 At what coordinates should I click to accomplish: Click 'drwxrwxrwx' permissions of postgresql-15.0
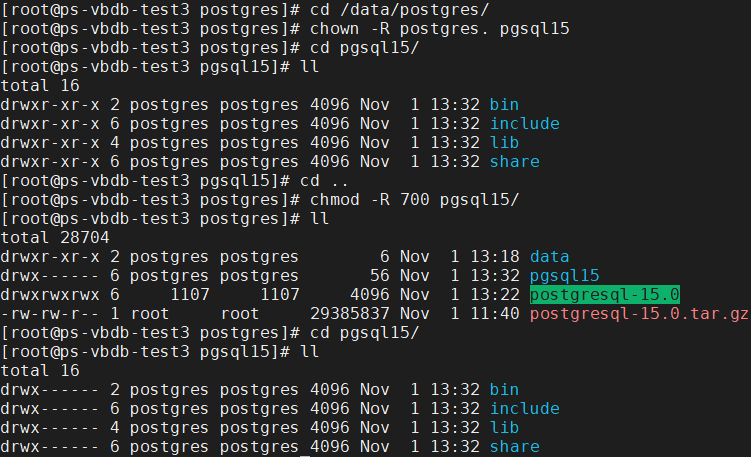tap(50, 295)
